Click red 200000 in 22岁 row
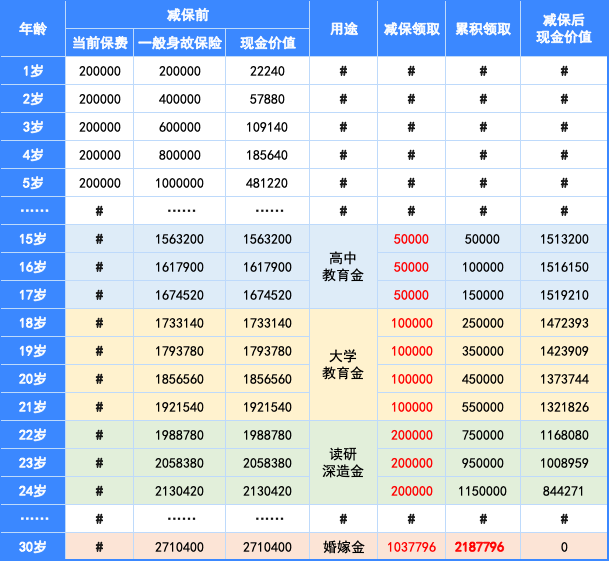 pos(412,435)
